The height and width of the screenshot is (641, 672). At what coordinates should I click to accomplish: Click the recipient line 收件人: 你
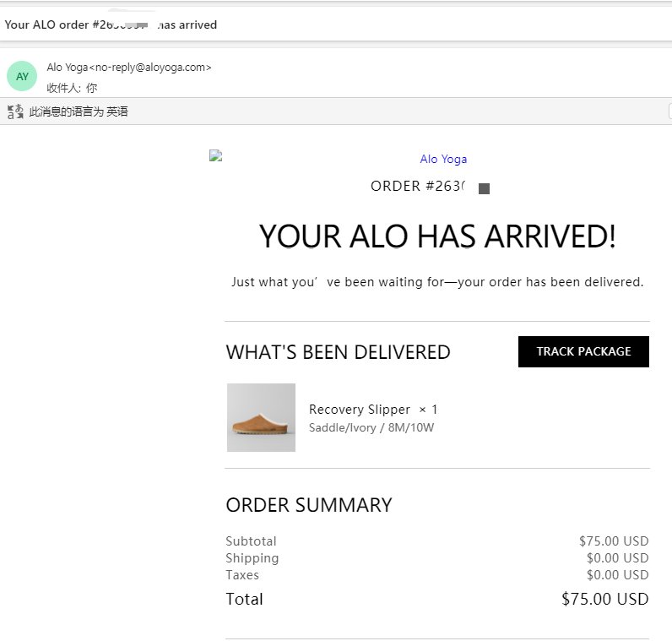tap(72, 87)
